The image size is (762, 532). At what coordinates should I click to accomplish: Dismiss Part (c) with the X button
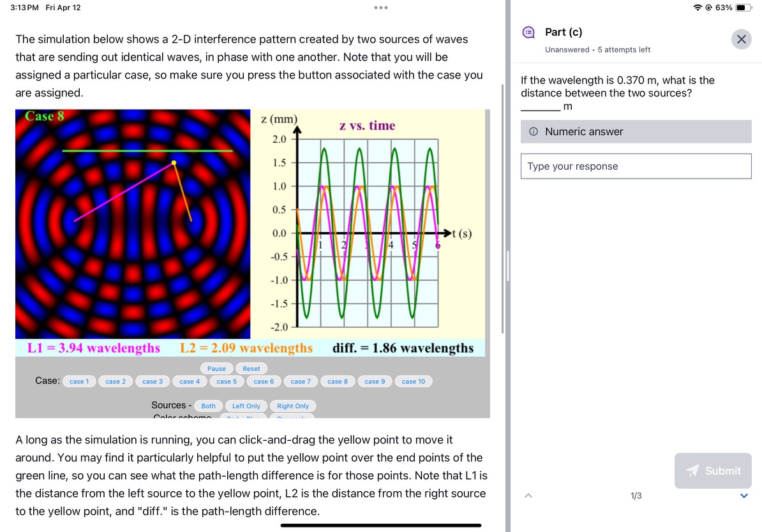point(741,40)
